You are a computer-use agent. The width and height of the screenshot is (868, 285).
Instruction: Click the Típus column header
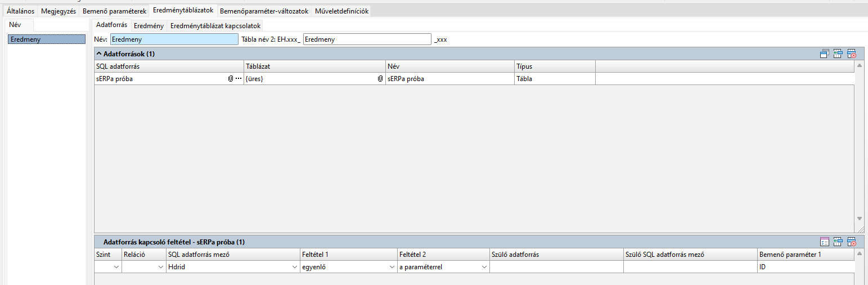click(x=555, y=66)
